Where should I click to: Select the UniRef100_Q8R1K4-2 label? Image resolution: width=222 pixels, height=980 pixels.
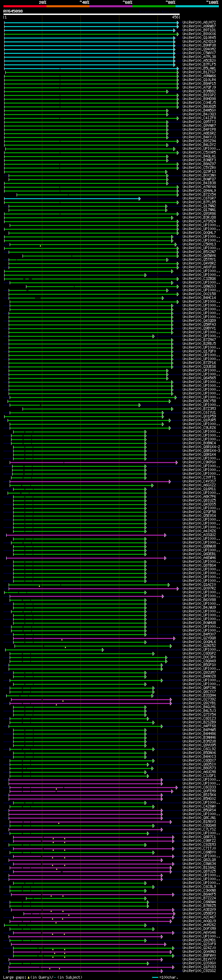point(202,447)
